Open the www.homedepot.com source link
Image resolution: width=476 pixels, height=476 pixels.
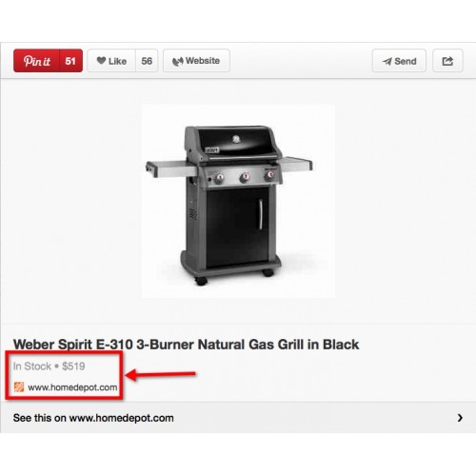tap(72, 387)
